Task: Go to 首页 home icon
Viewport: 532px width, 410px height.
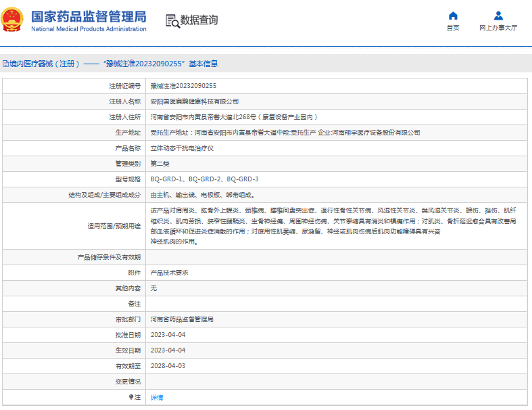Action: coord(453,16)
